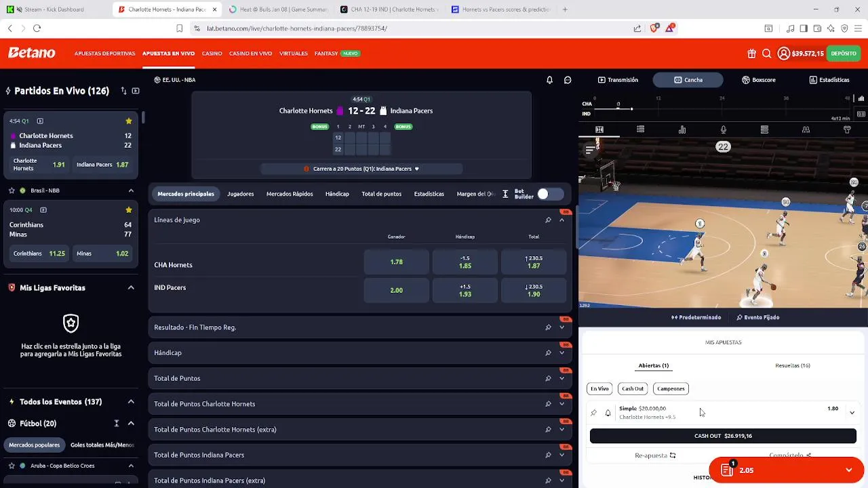
Task: Open Casino in the top navigation
Action: 212,54
